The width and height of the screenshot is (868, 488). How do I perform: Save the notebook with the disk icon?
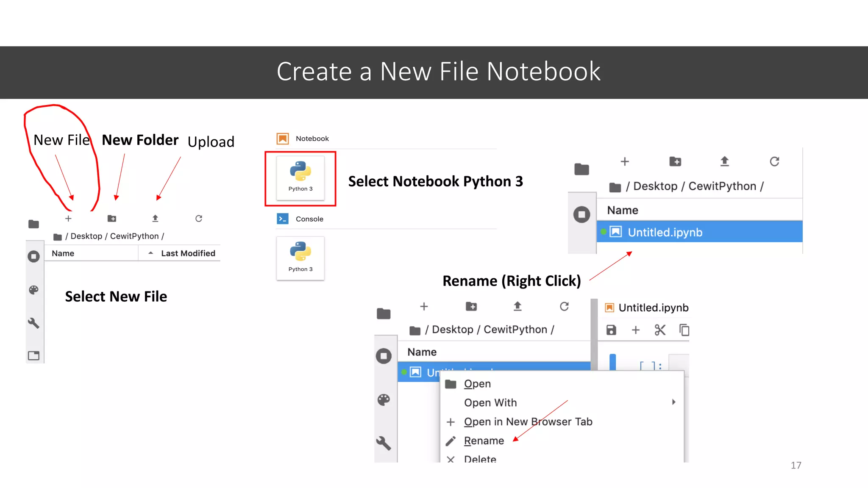pos(611,330)
